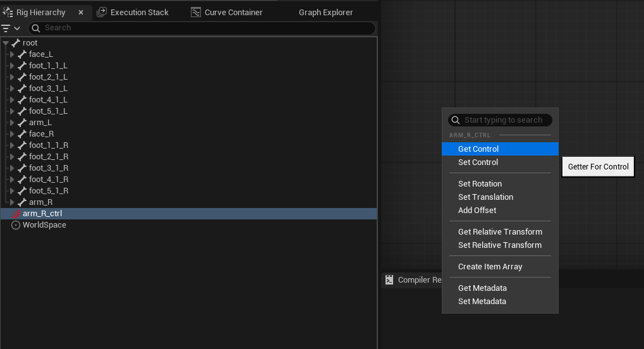Viewport: 644px width, 349px height.
Task: Expand the face_L bone node
Action: (12, 54)
